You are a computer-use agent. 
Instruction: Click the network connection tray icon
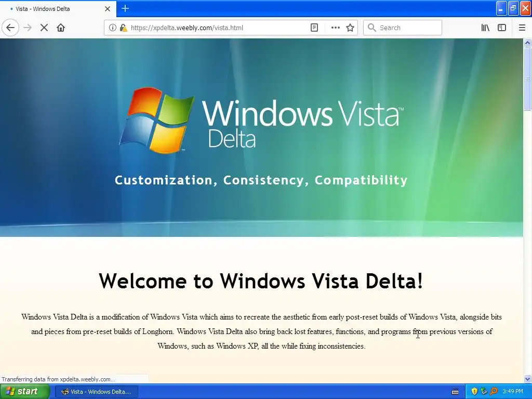[x=484, y=392]
